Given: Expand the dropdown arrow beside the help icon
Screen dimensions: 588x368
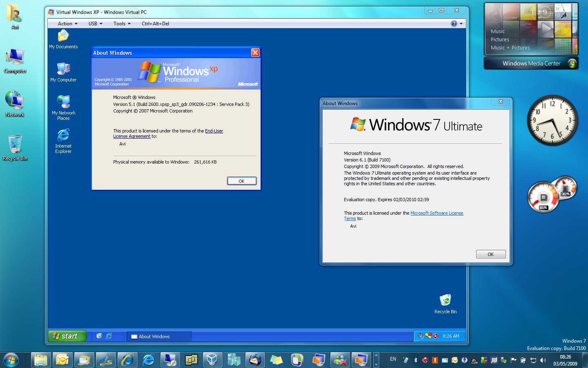Looking at the screenshot, I should (x=461, y=24).
